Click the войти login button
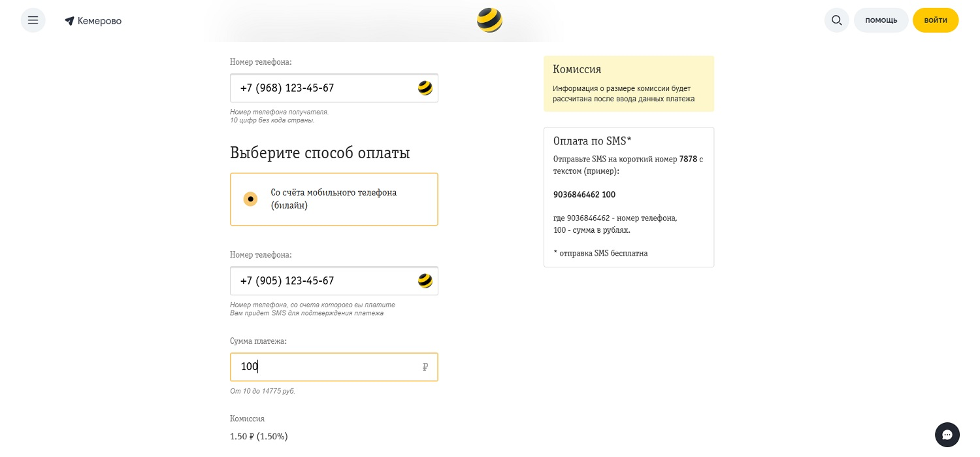This screenshot has width=980, height=457. click(x=936, y=20)
